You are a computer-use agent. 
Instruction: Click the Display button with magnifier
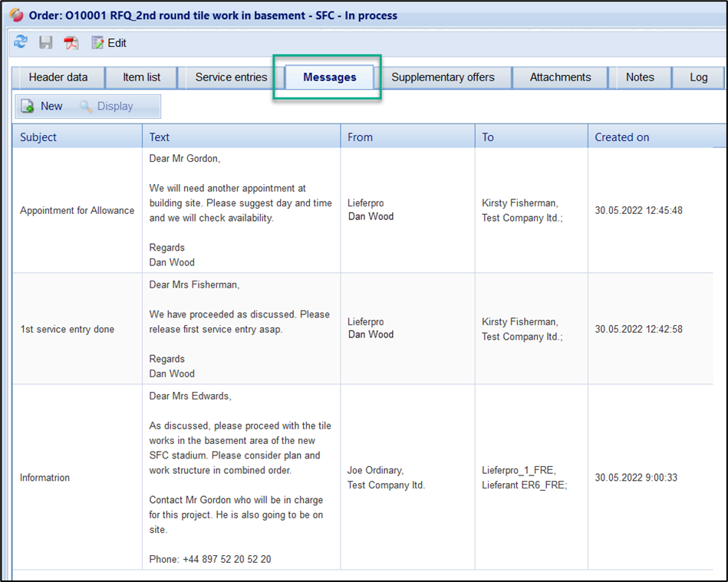click(x=107, y=107)
